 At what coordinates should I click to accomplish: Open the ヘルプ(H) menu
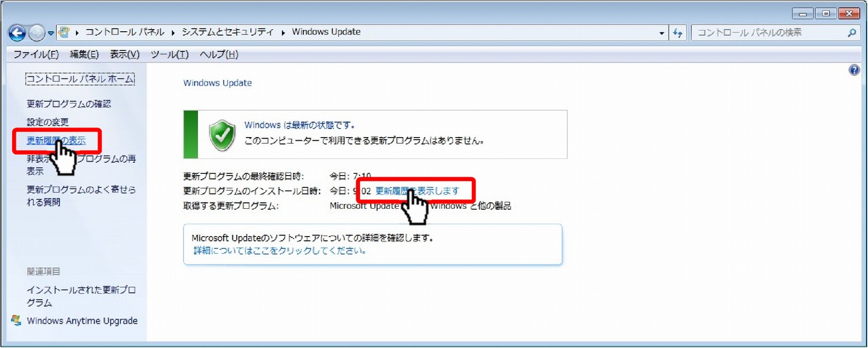(x=219, y=54)
